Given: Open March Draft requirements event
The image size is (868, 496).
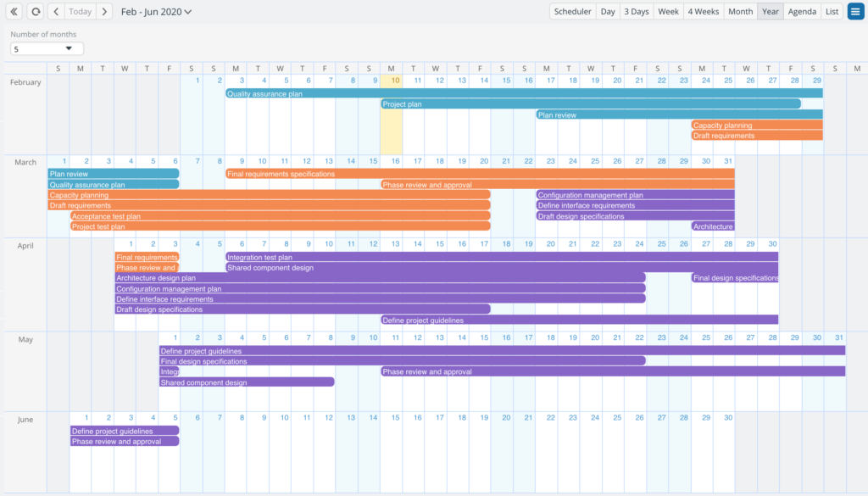Looking at the screenshot, I should [269, 205].
